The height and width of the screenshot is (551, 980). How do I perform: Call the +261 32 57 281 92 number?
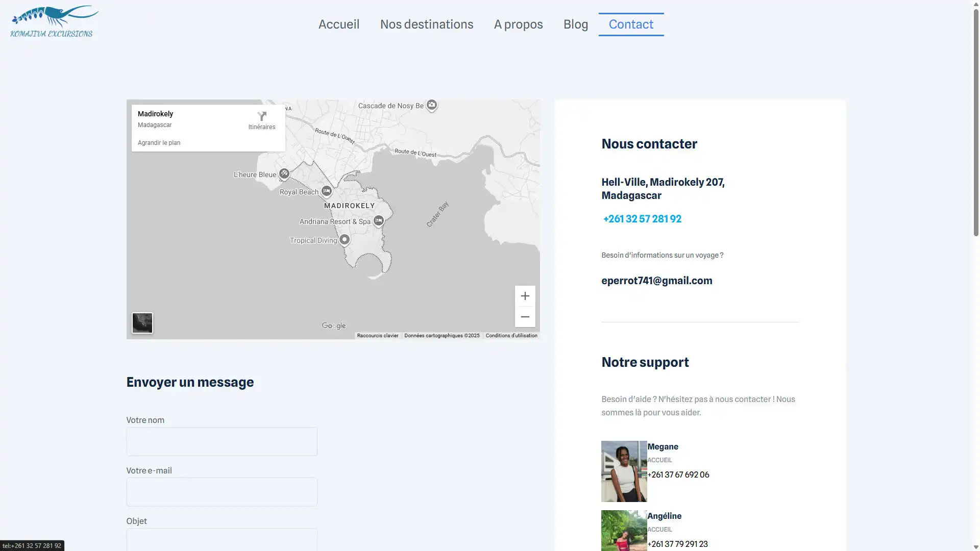click(x=642, y=219)
